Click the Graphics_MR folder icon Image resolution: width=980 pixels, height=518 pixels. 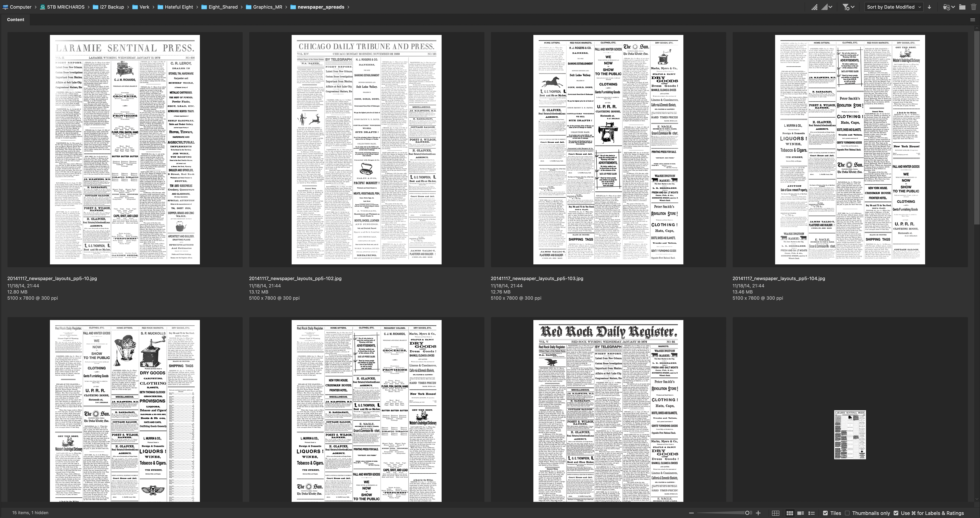[248, 7]
